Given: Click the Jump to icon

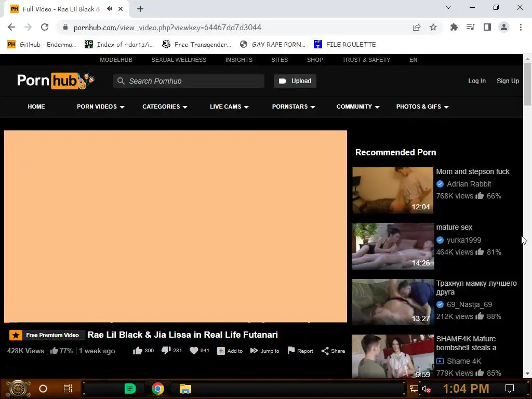Looking at the screenshot, I should pos(254,351).
